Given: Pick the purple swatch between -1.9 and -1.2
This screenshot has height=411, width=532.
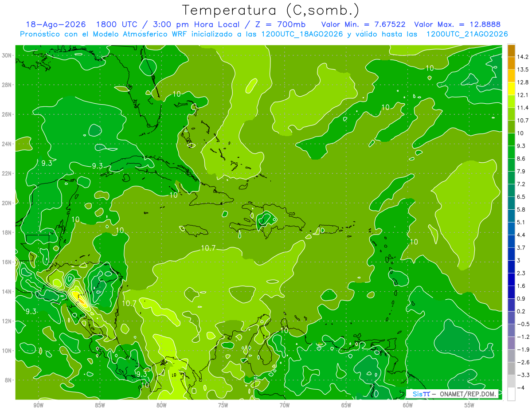Looking at the screenshot, I should [511, 343].
